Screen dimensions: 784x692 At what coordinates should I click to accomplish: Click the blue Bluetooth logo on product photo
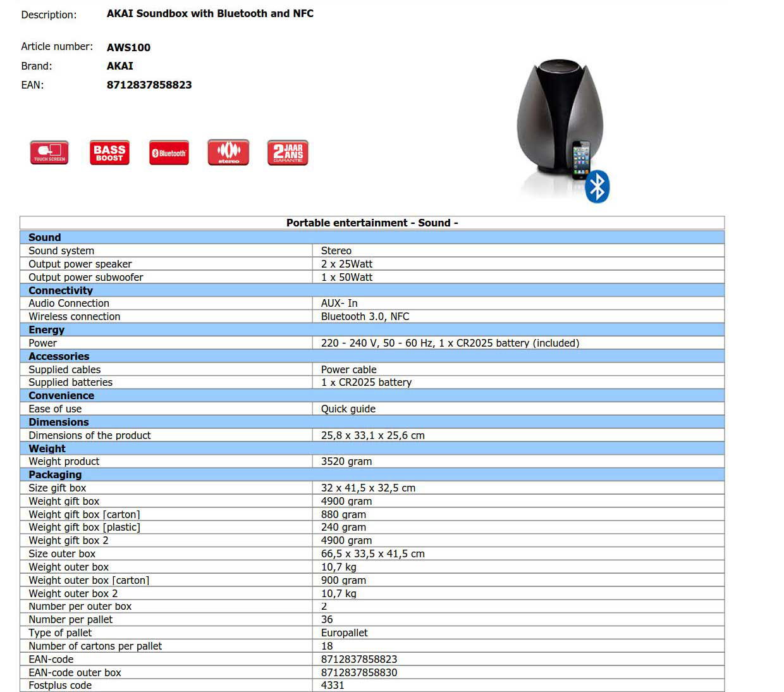[597, 187]
